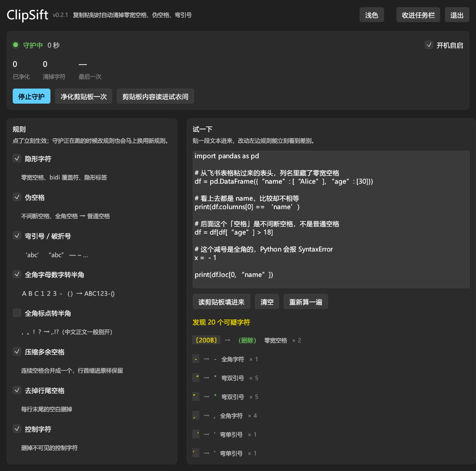Click the 零宽空格 × 2 result label
The image size is (476, 471).
[283, 341]
